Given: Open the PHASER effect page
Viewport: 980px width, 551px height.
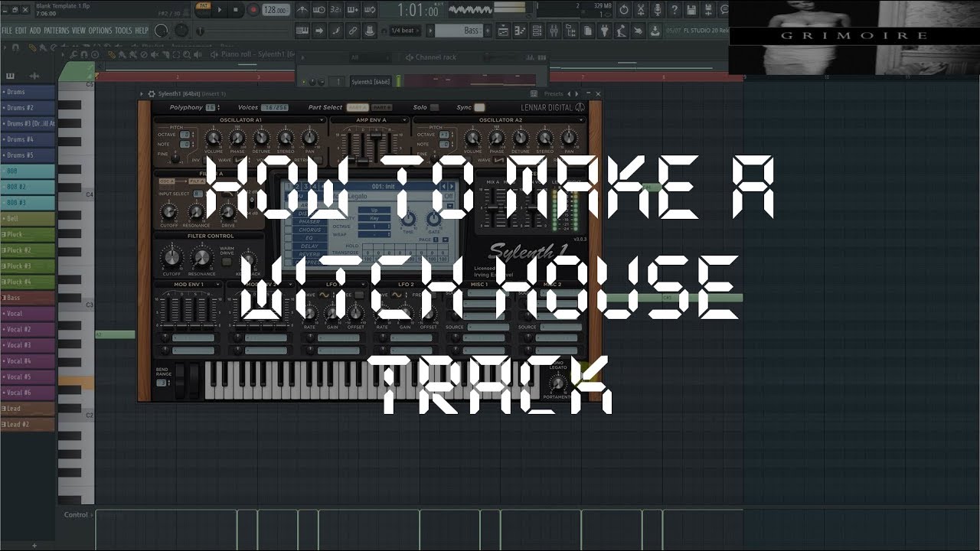Looking at the screenshot, I should click(x=309, y=222).
